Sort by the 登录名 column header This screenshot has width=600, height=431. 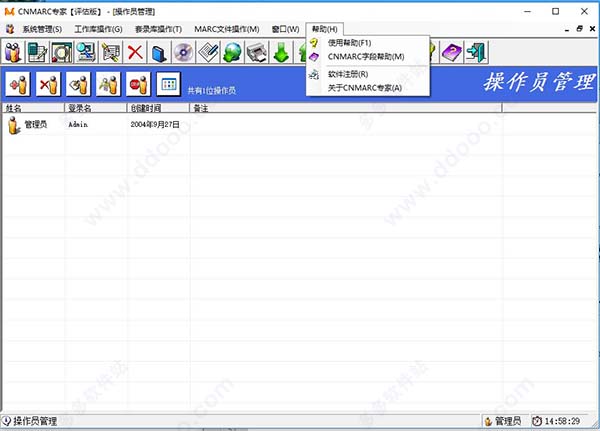coord(96,108)
